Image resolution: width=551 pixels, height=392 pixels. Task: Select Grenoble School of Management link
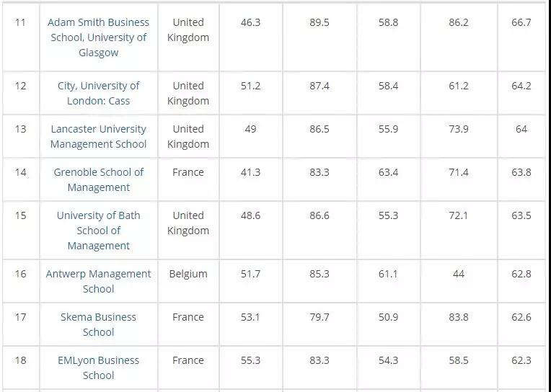pos(98,179)
